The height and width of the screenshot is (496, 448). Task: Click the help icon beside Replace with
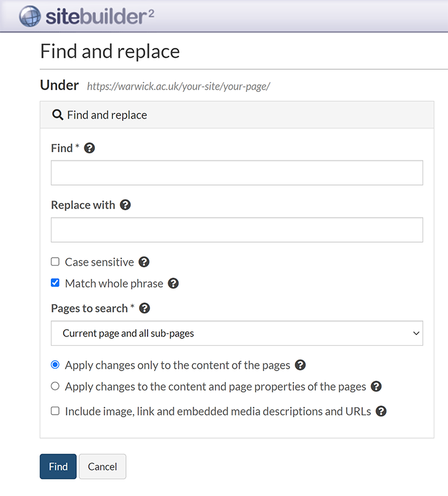[x=125, y=205]
